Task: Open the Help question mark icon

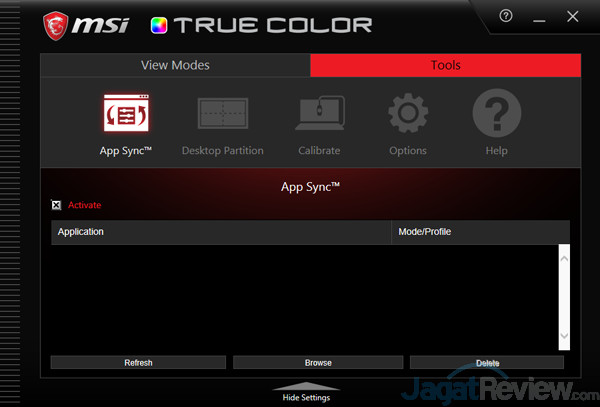Action: 497,116
